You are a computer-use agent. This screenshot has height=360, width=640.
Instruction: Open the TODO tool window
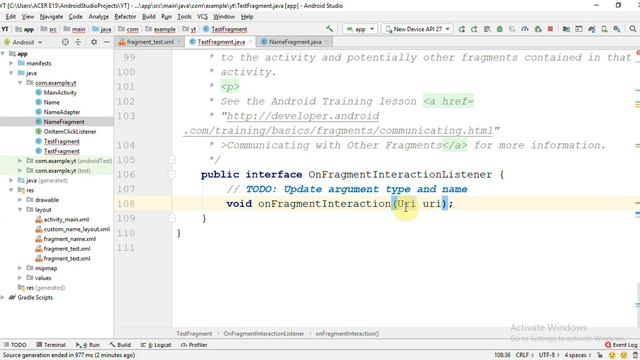(x=15, y=345)
